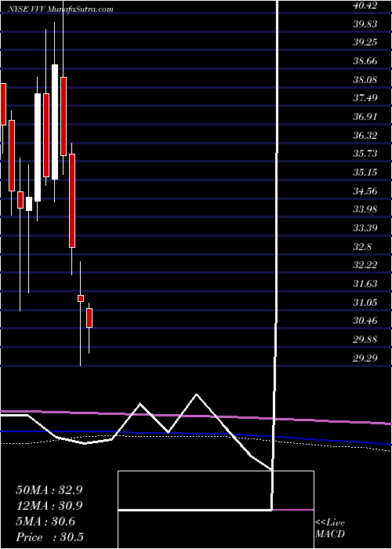Click the 32.8 price axis label

pyautogui.click(x=361, y=246)
